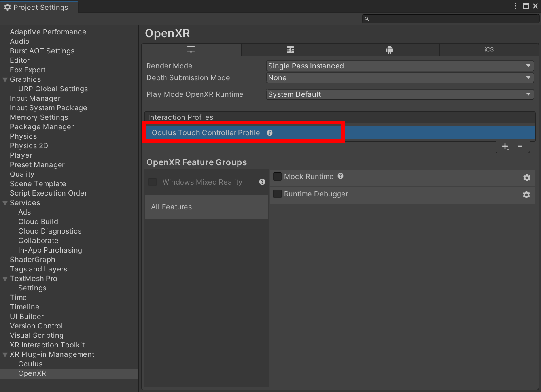Screen dimensions: 541x392
Task: Open Version Control settings
Action: click(36, 326)
